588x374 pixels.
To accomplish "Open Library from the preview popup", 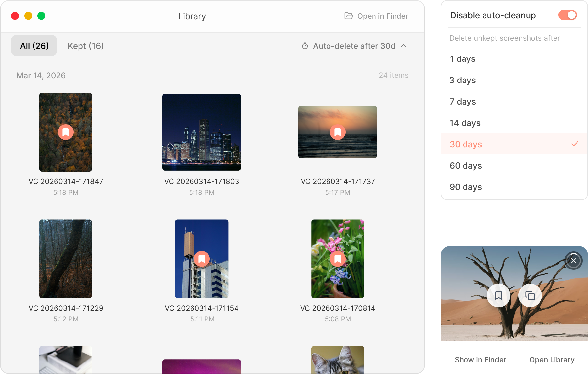I will pyautogui.click(x=552, y=359).
